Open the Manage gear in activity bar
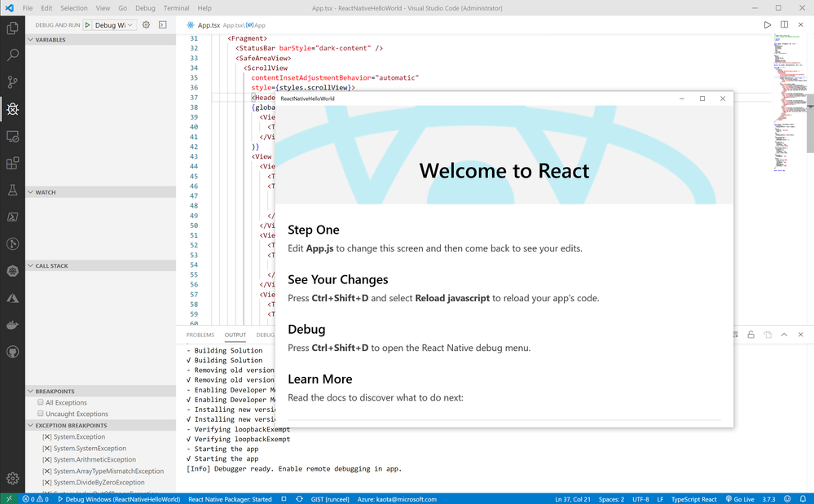Image resolution: width=814 pixels, height=504 pixels. pyautogui.click(x=12, y=478)
